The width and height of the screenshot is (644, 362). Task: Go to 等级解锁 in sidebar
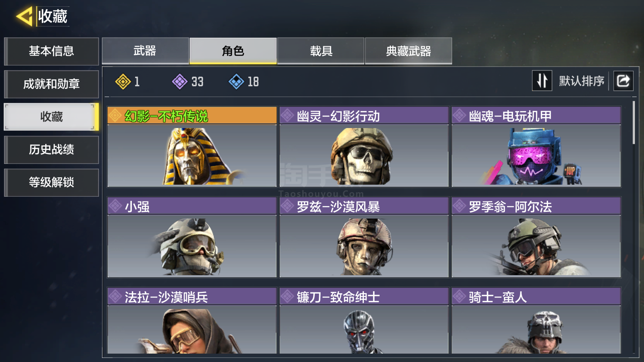coord(51,182)
